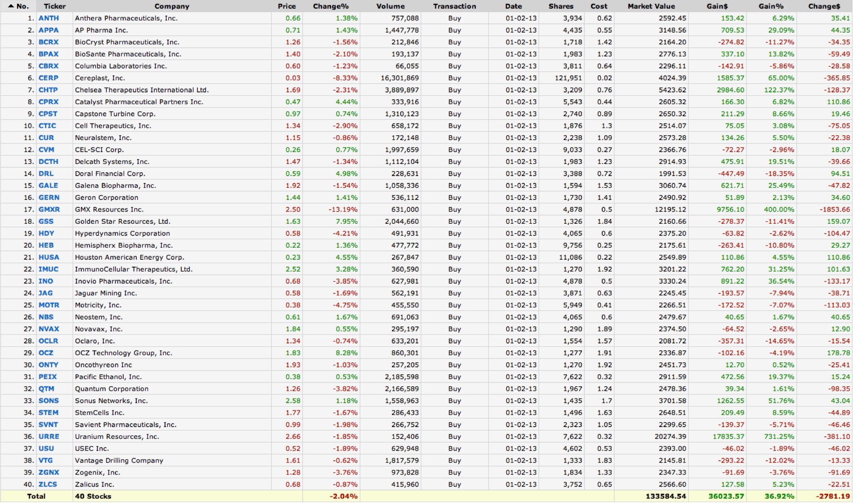
Task: Sort by the Cost column header
Action: click(x=599, y=6)
